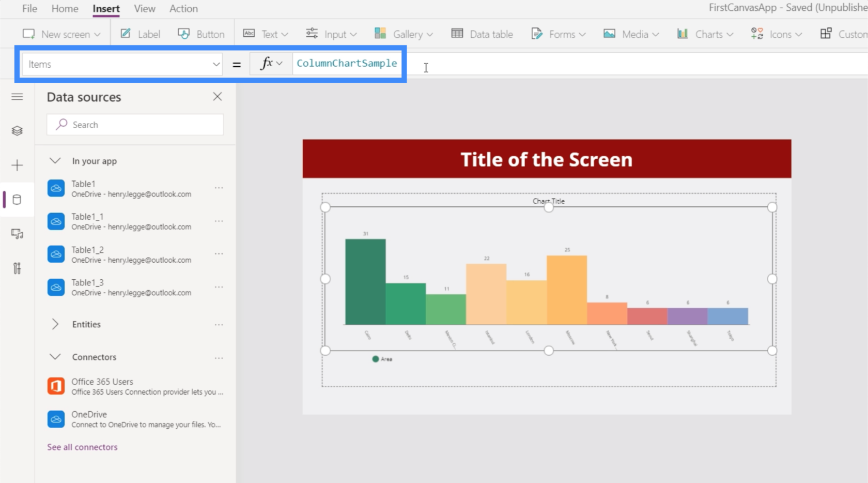This screenshot has width=868, height=483.
Task: Select the Data sources cylinder icon
Action: pyautogui.click(x=17, y=200)
